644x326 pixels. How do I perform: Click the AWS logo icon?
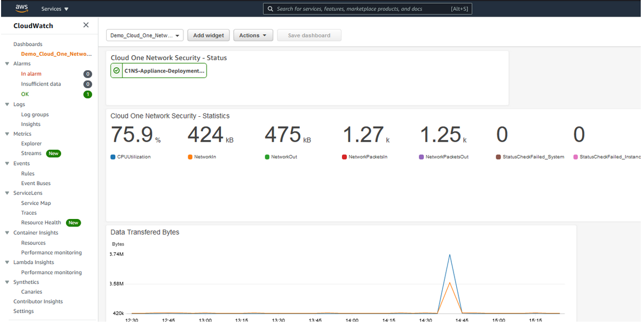click(x=21, y=8)
